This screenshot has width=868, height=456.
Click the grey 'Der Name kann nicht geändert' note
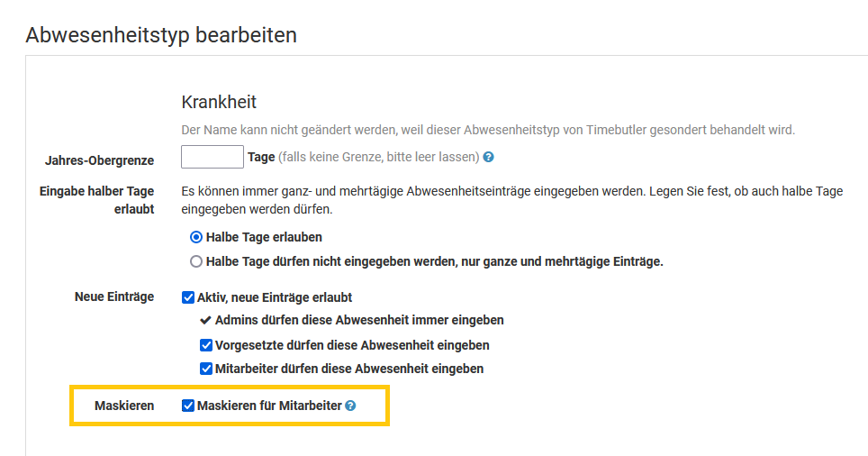[487, 130]
